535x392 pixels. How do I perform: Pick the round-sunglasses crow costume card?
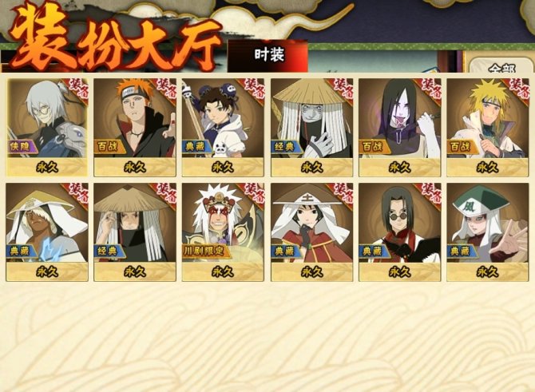(399, 232)
